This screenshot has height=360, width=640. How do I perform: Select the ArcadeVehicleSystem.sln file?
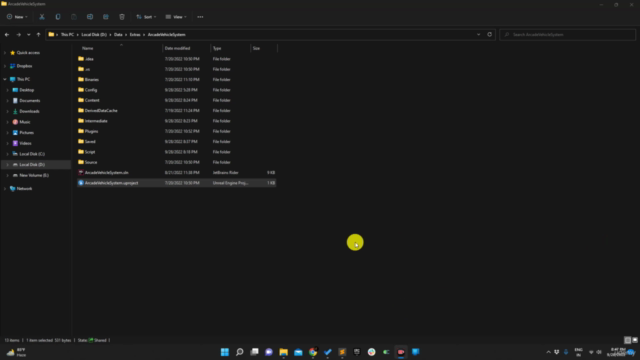point(176,173)
